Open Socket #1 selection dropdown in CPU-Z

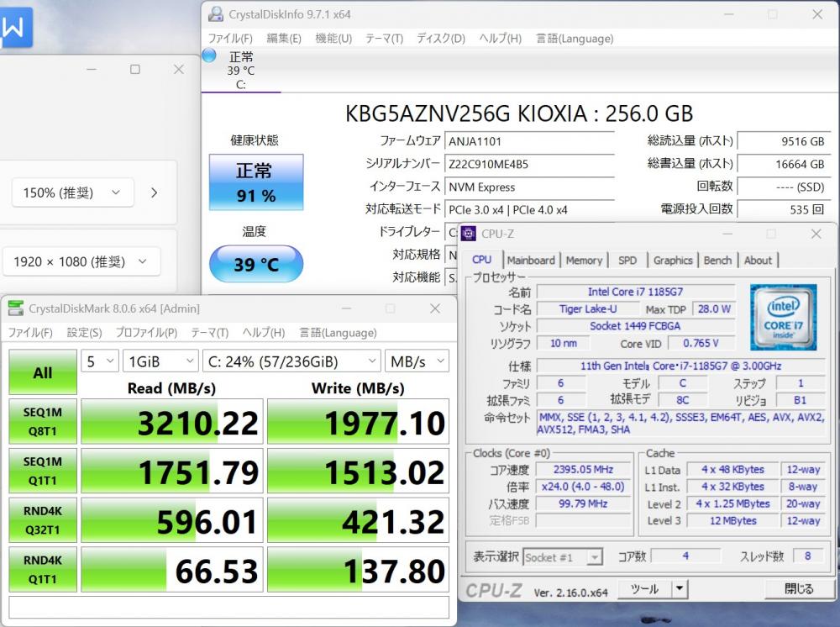[x=563, y=557]
